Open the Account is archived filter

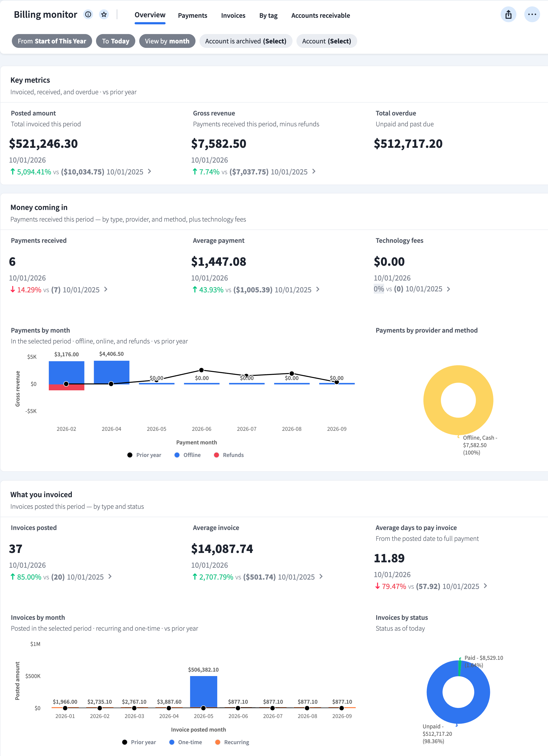pyautogui.click(x=246, y=41)
